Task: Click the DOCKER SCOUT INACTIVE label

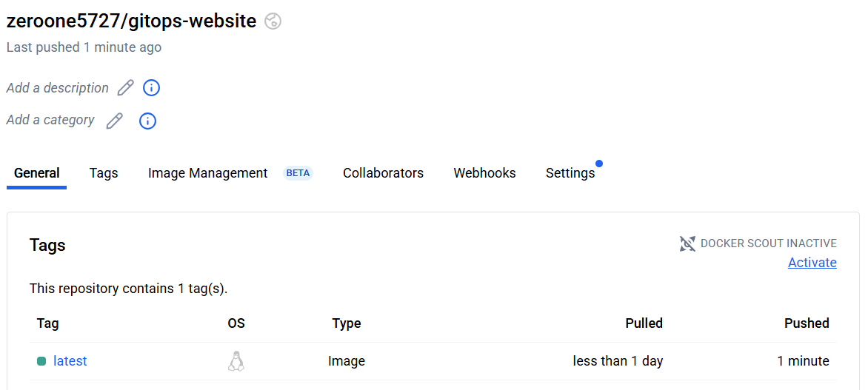Action: pos(768,243)
